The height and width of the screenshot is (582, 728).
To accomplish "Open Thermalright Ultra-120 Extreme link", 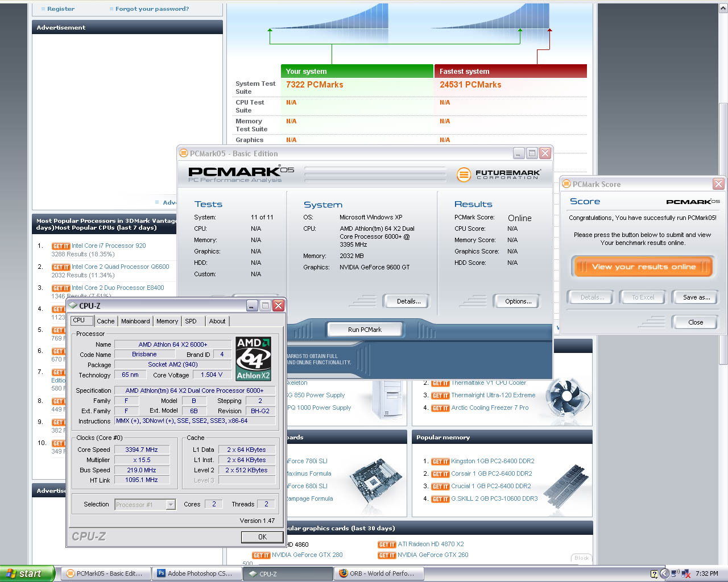I will click(493, 396).
